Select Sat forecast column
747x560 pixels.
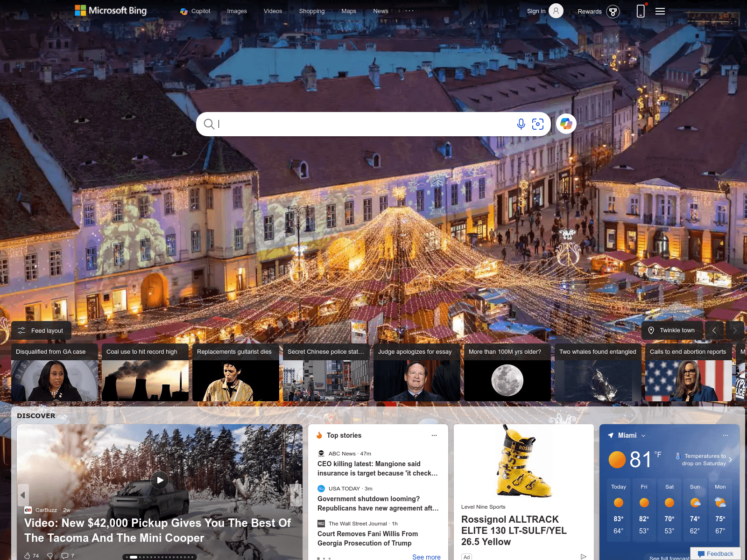669,510
